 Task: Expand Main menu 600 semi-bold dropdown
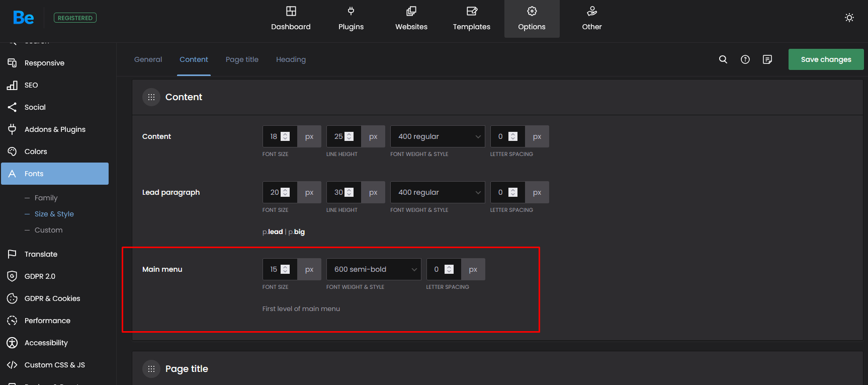pyautogui.click(x=374, y=269)
